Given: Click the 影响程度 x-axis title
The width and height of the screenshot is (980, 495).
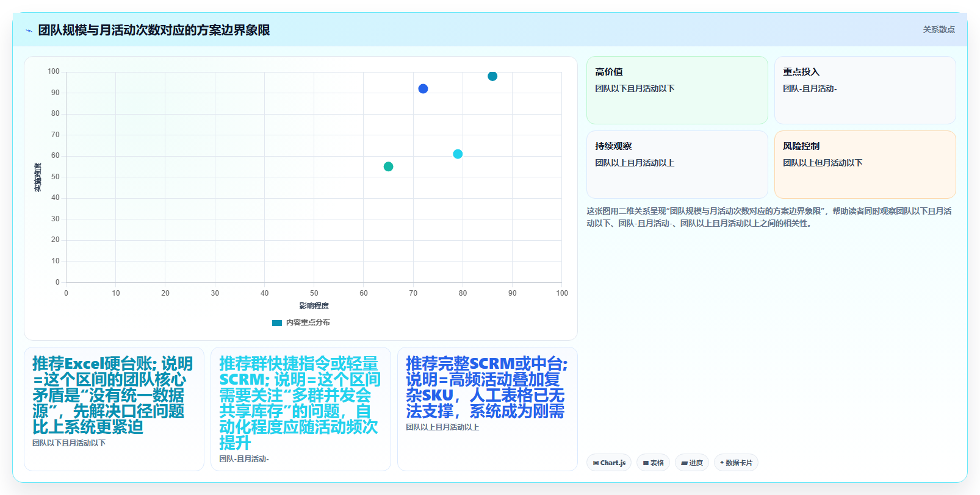Looking at the screenshot, I should [x=314, y=306].
